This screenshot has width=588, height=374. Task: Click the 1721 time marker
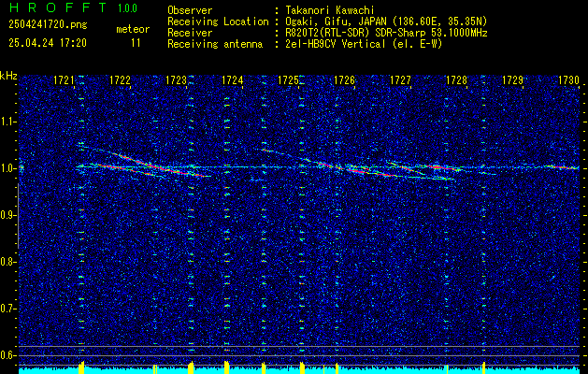(64, 80)
